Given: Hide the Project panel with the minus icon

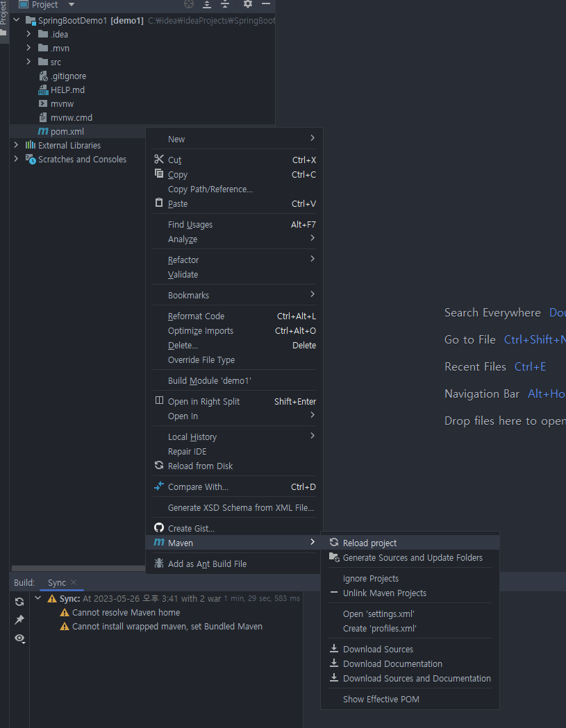Looking at the screenshot, I should coord(266,4).
